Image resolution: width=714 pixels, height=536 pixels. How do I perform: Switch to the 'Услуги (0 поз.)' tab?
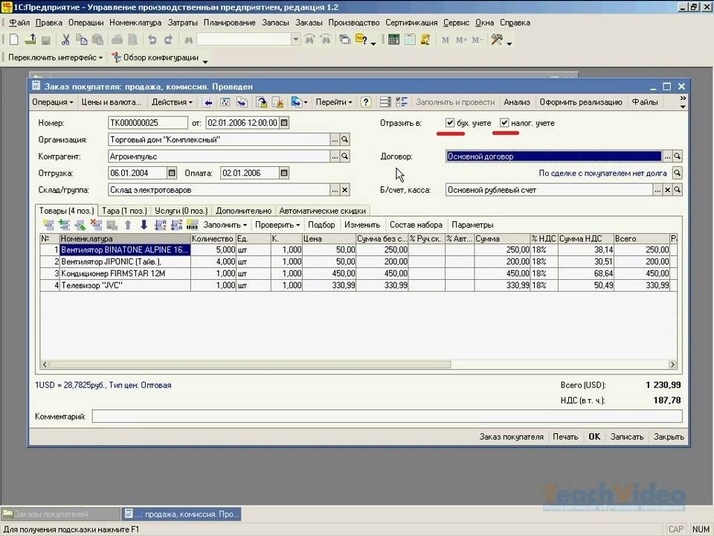coord(180,211)
